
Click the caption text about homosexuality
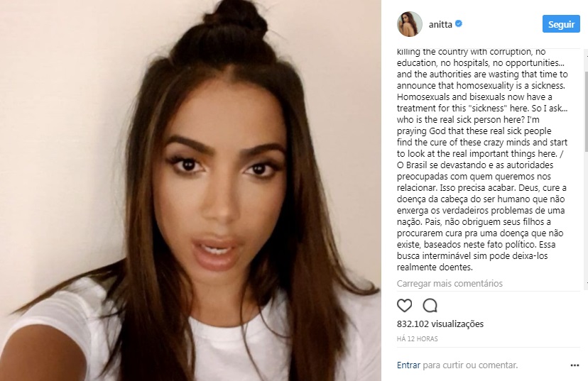click(482, 102)
